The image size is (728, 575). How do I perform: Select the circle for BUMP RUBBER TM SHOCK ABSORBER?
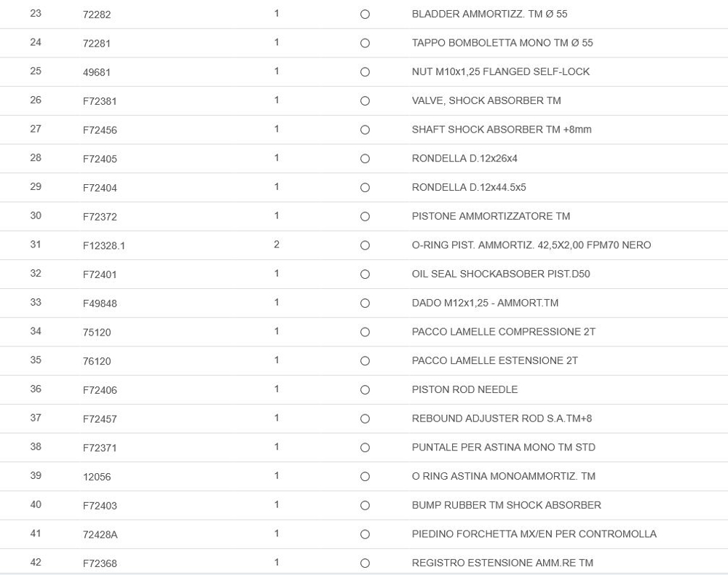[365, 506]
